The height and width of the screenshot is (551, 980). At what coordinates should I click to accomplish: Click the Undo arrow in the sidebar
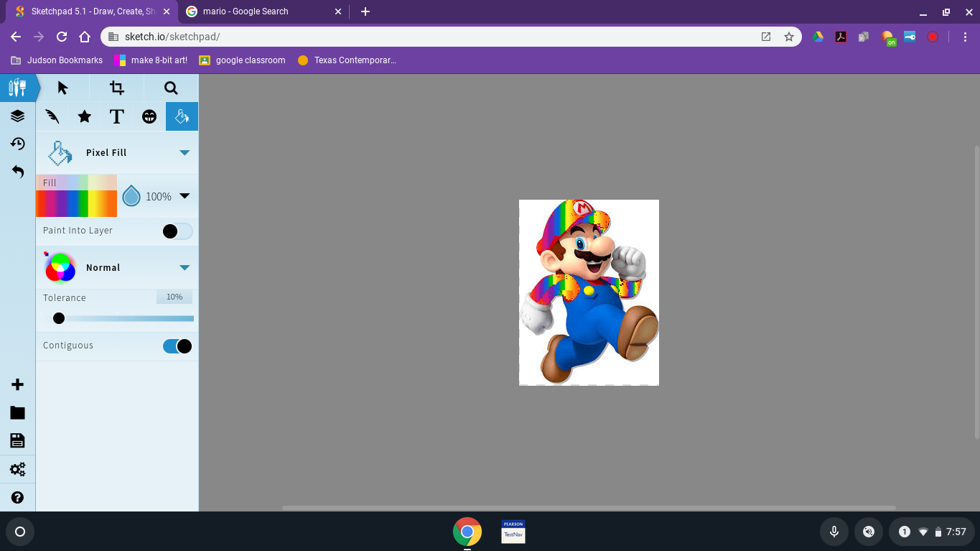coord(17,172)
